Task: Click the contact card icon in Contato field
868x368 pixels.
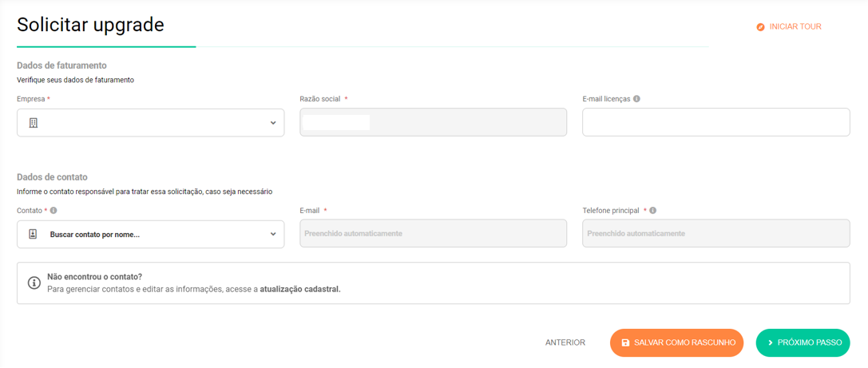Action: tap(33, 234)
